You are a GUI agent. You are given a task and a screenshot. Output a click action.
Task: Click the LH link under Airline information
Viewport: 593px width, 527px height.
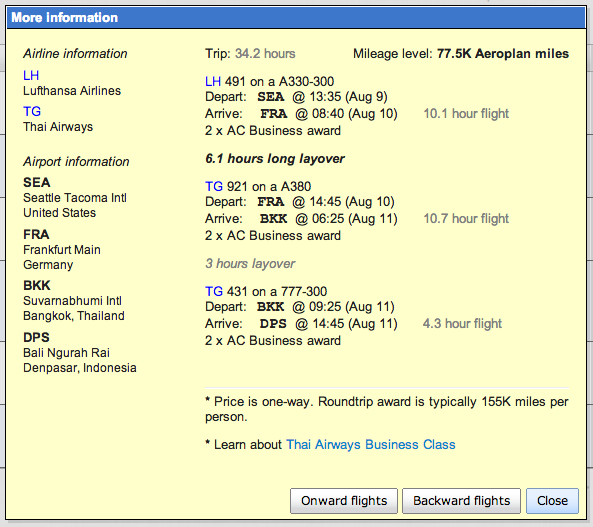pyautogui.click(x=31, y=75)
